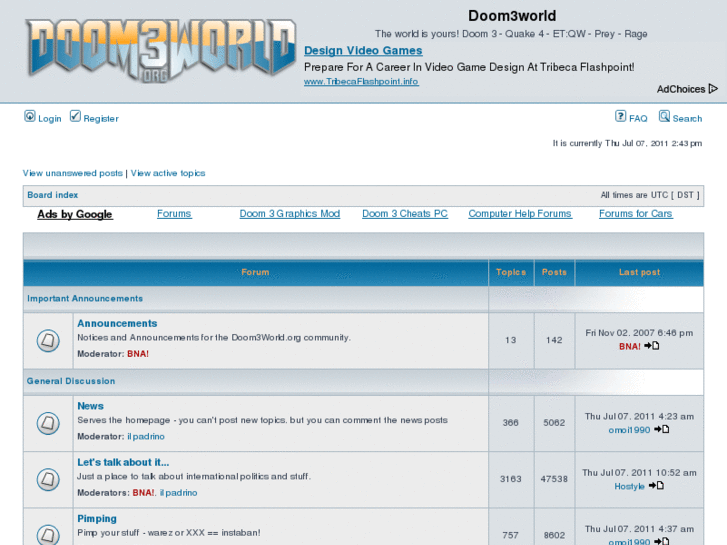This screenshot has height=545, width=727.
Task: View latest post icon in Announcements row
Action: tap(652, 346)
